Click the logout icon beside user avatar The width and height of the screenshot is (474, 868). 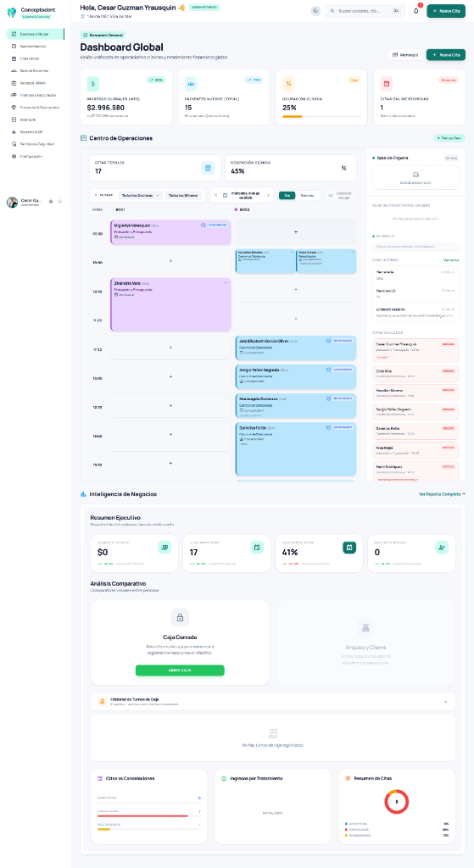point(60,202)
